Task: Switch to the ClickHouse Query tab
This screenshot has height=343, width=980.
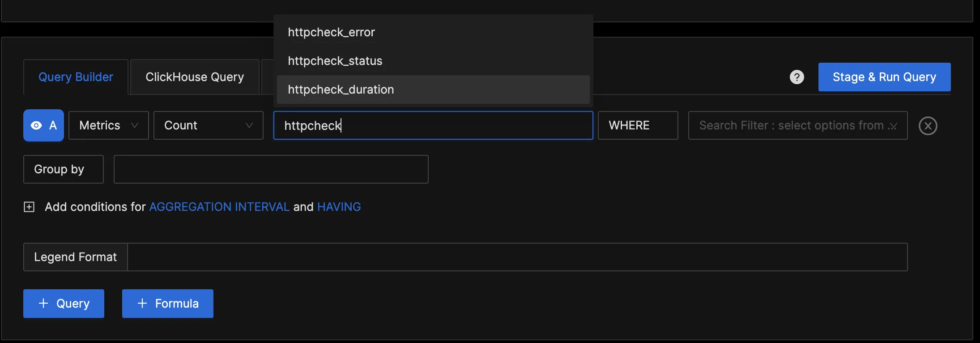Action: point(195,77)
